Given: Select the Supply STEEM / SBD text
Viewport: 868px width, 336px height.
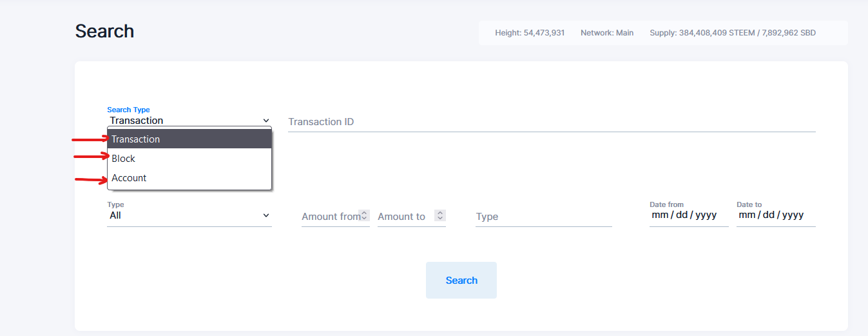Looking at the screenshot, I should coord(733,32).
